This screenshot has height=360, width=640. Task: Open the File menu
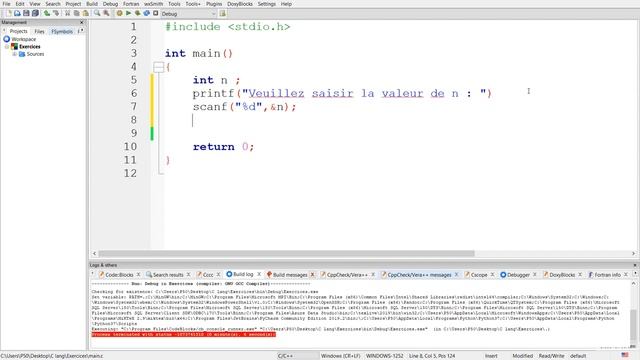click(x=7, y=4)
